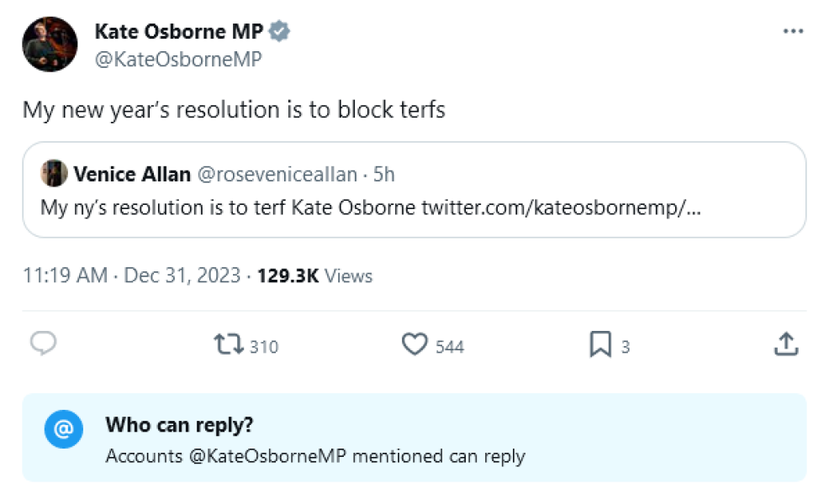Click the blue @ reply-restriction icon
The height and width of the screenshot is (504, 829).
[x=64, y=428]
